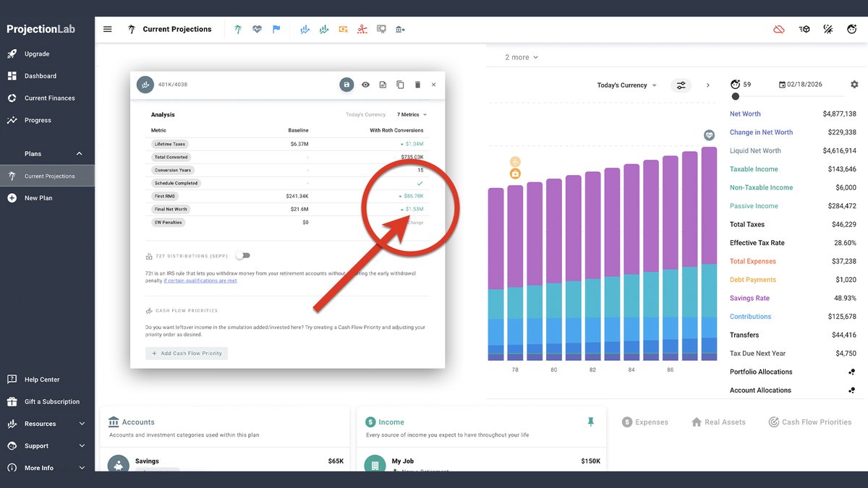
Task: Open Current Finances from the sidebar
Action: tap(47, 98)
